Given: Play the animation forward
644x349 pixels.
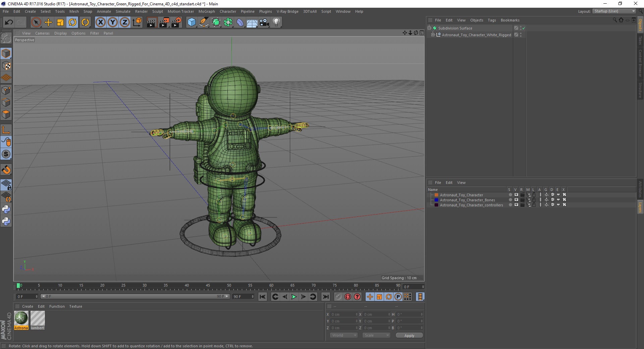Looking at the screenshot, I should pyautogui.click(x=294, y=297).
